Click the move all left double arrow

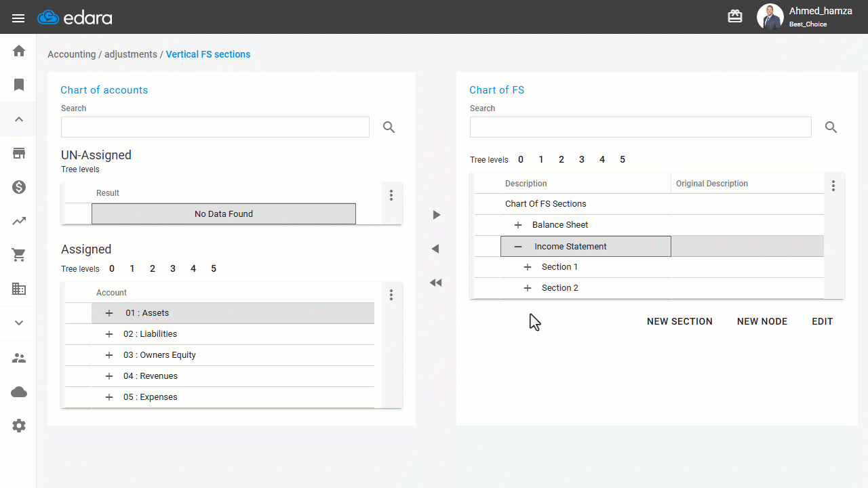pyautogui.click(x=436, y=283)
